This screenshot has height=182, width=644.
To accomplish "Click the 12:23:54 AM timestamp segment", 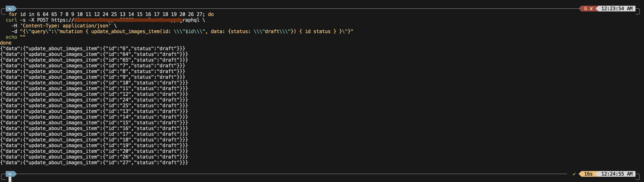I will pos(617,9).
